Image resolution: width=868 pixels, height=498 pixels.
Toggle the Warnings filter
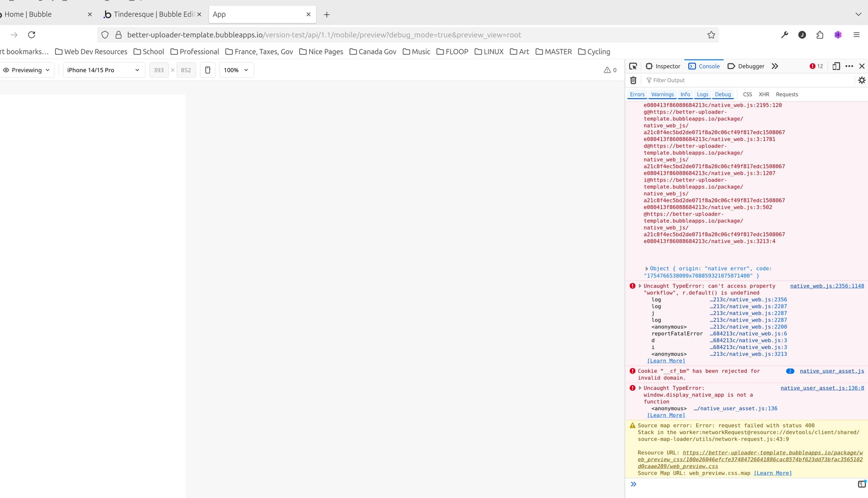tap(662, 95)
